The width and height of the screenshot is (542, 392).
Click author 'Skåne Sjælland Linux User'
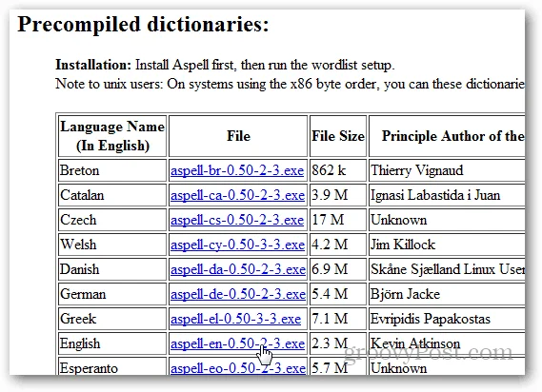(x=448, y=269)
